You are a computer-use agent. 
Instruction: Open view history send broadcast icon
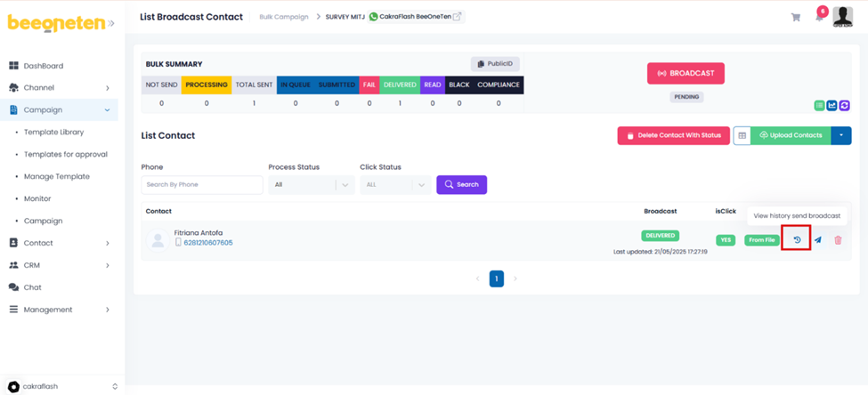[x=797, y=239]
